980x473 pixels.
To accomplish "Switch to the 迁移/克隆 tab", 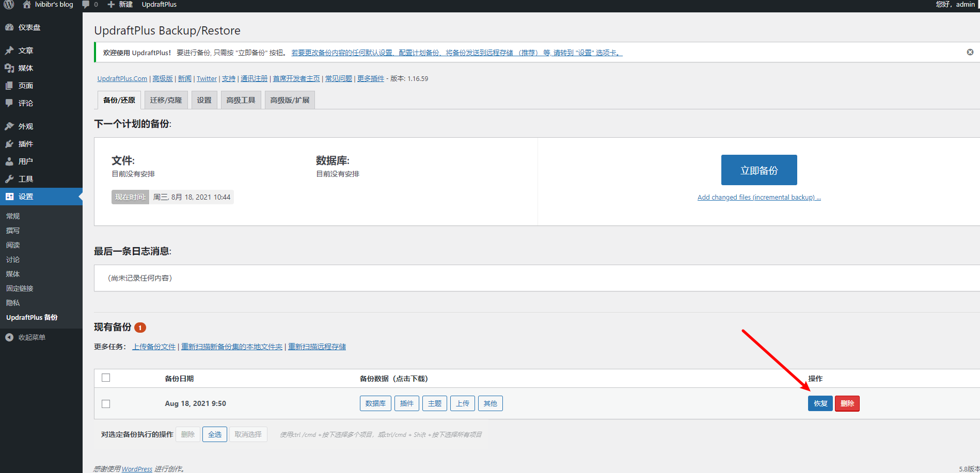I will [x=166, y=100].
